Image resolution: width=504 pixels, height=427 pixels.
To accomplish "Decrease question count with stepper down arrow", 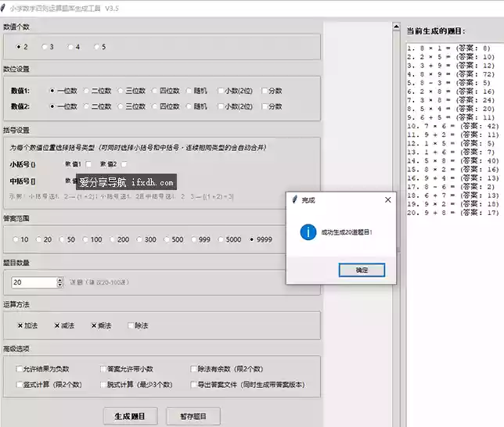I will tap(60, 285).
